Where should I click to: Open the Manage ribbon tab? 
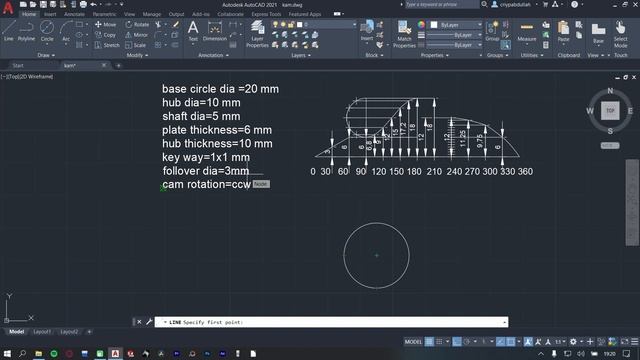(152, 14)
